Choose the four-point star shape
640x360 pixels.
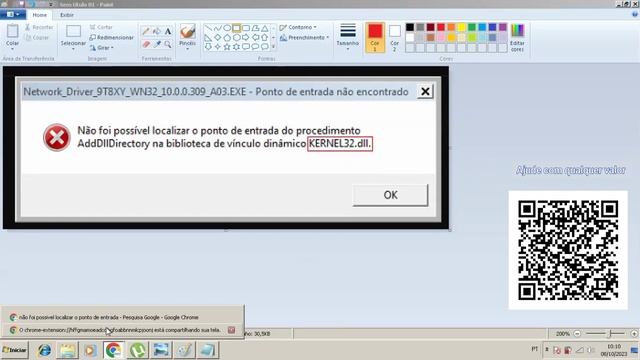click(x=218, y=47)
